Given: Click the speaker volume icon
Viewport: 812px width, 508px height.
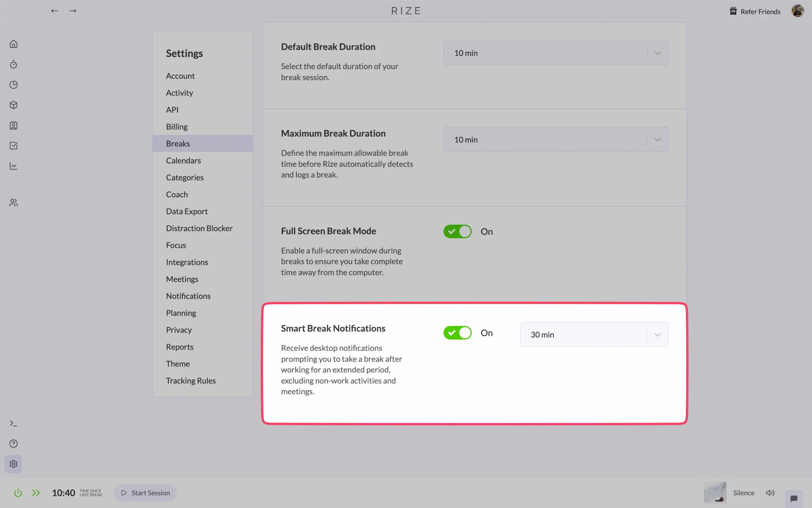Looking at the screenshot, I should [x=770, y=492].
